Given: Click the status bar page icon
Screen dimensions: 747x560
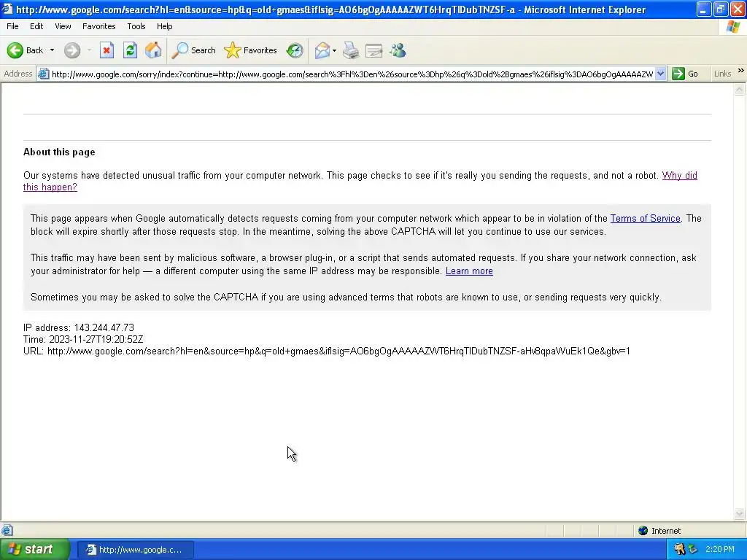Looking at the screenshot, I should click(7, 530).
